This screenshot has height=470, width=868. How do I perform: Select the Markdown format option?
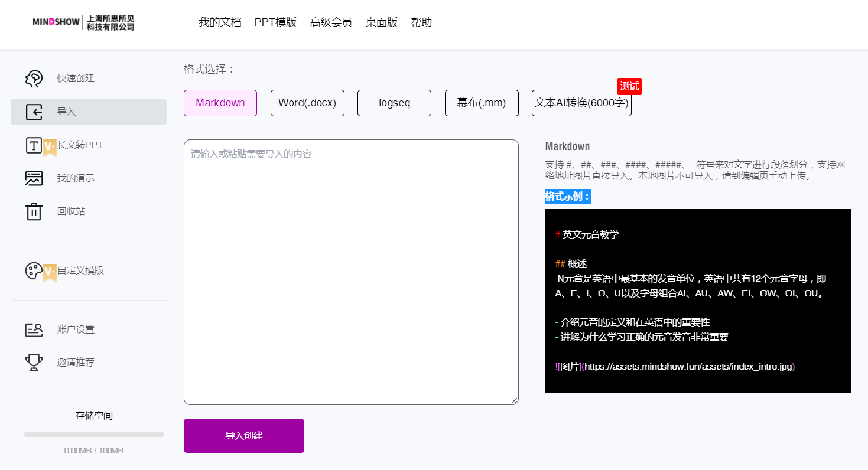click(220, 103)
